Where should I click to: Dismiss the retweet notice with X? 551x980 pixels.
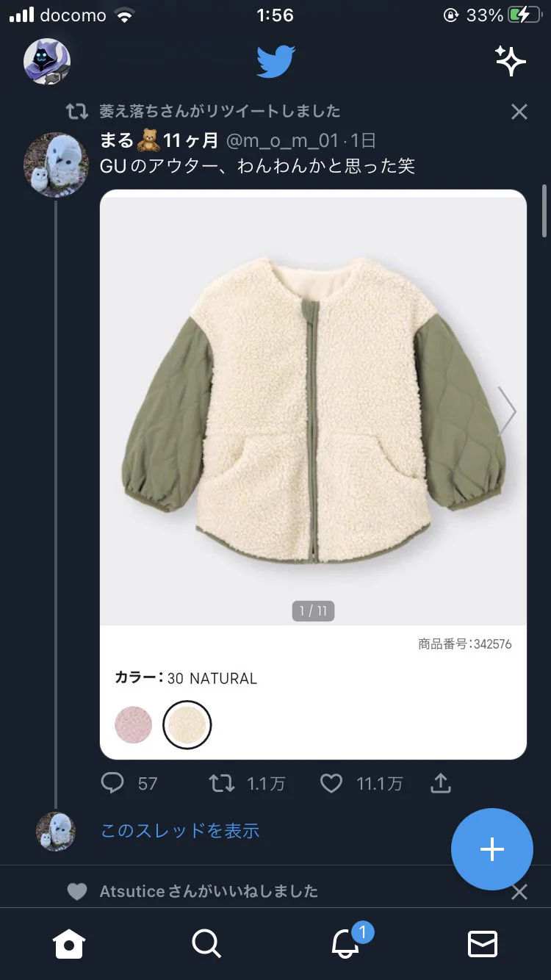pos(519,112)
